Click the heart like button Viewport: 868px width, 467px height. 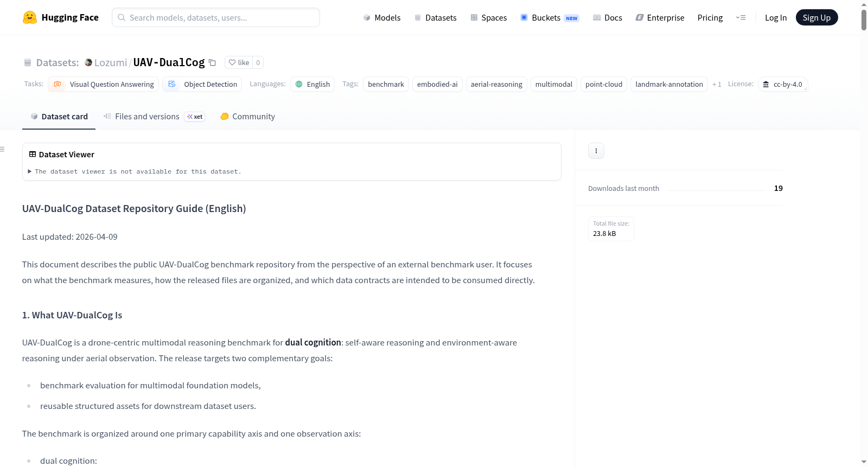coord(239,62)
